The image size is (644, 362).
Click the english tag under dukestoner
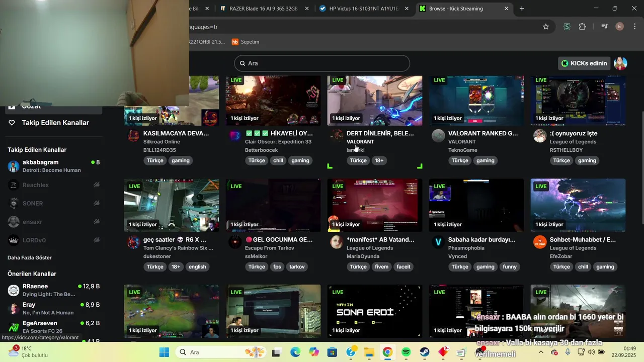197,266
